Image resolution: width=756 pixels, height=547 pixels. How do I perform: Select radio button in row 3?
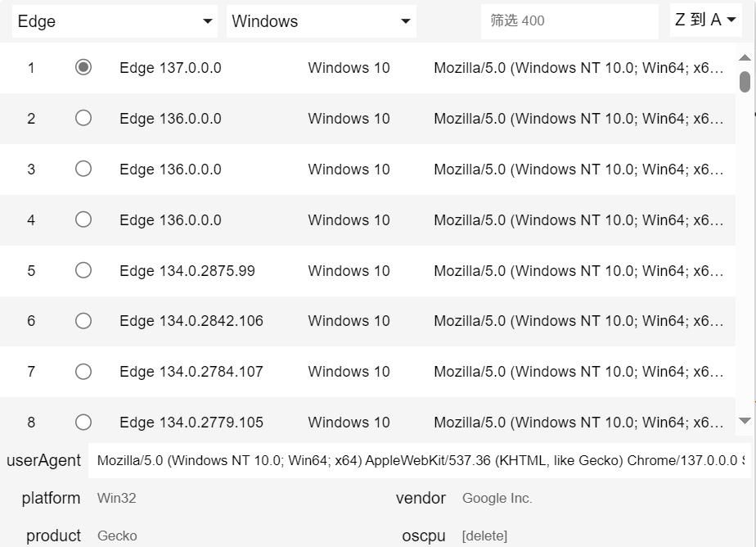pyautogui.click(x=83, y=169)
